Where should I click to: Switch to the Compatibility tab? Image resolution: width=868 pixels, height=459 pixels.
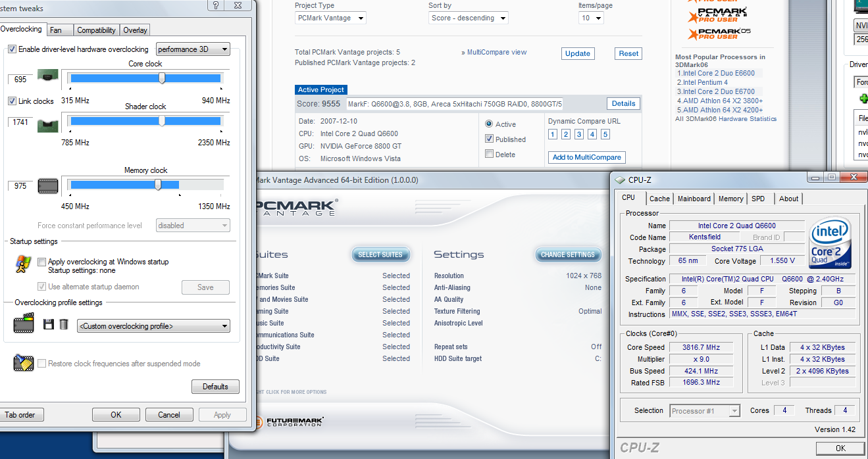click(96, 30)
